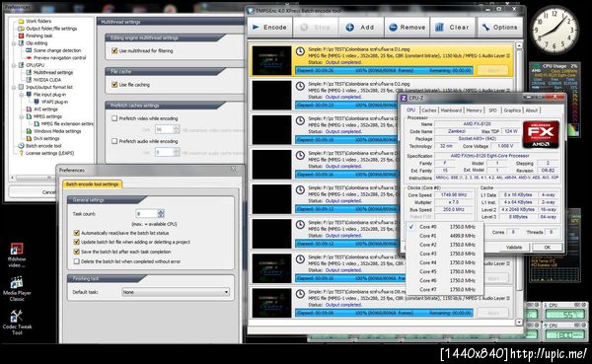Collapse the CPU/GPU tree node
This screenshot has height=364, width=592.
(x=15, y=65)
